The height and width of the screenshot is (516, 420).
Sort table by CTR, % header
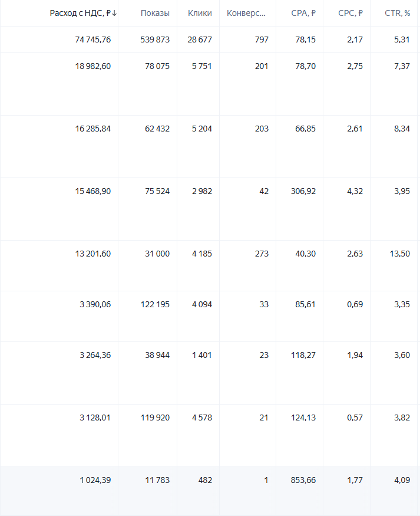(398, 13)
